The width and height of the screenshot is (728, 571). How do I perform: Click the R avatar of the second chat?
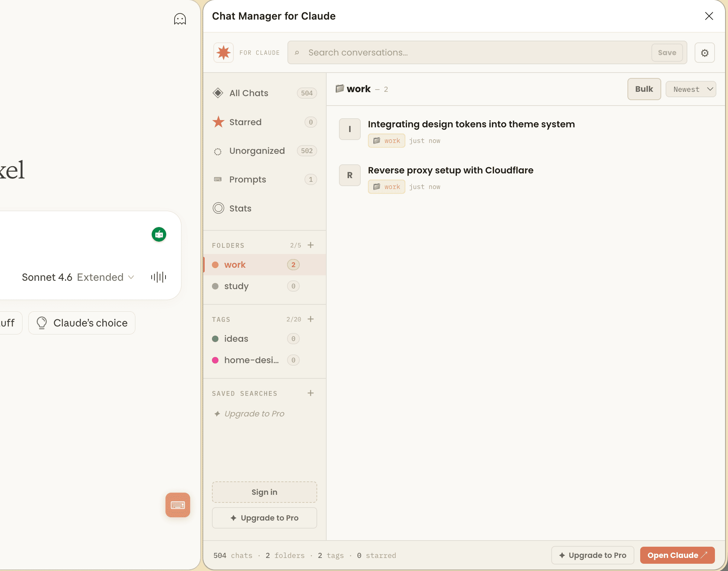pos(350,175)
